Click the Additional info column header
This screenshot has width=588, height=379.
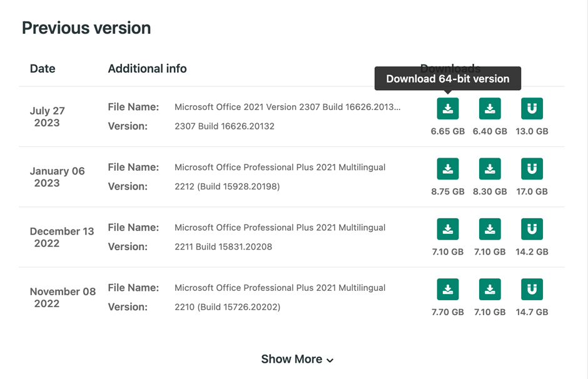coord(148,69)
